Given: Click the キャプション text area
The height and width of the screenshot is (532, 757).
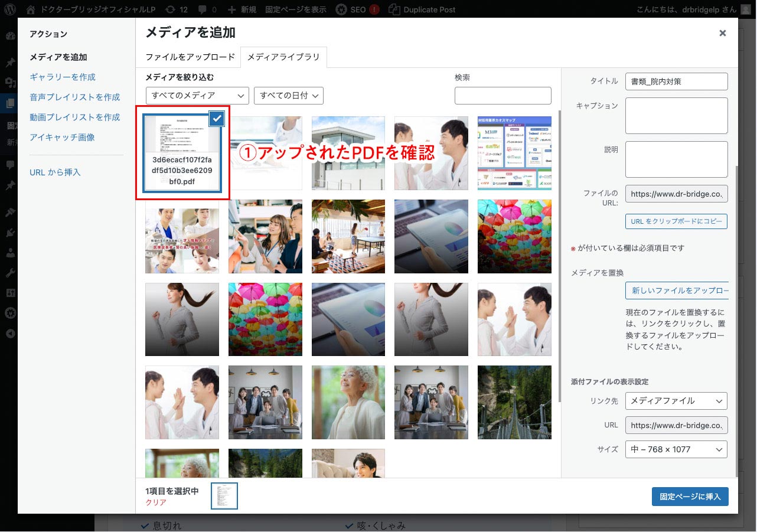Looking at the screenshot, I should [677, 116].
